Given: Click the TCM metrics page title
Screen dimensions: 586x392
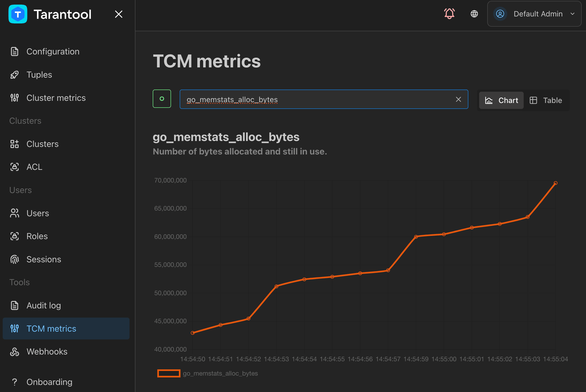Looking at the screenshot, I should point(207,61).
